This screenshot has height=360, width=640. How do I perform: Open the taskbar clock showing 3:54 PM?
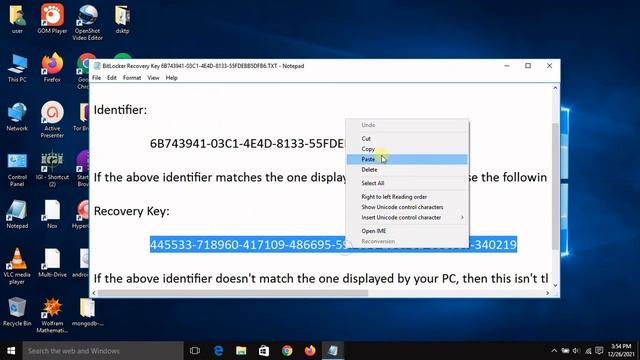point(621,351)
